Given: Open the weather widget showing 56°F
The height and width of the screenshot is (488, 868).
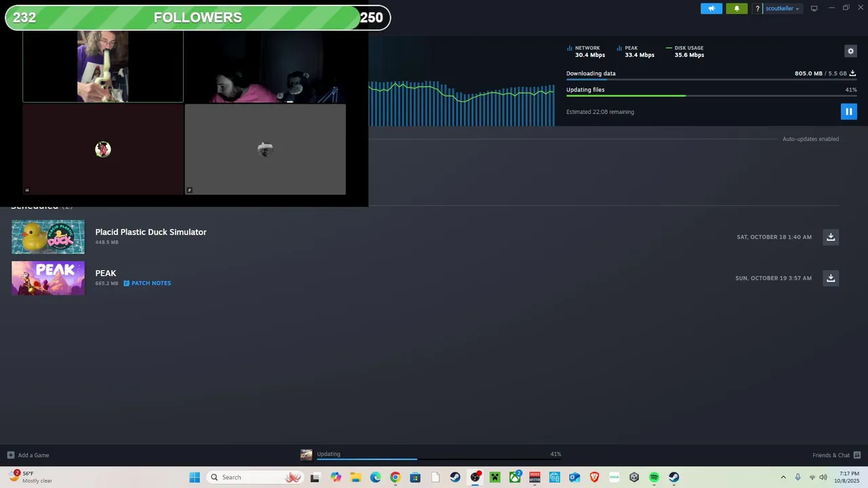Looking at the screenshot, I should pos(31,476).
